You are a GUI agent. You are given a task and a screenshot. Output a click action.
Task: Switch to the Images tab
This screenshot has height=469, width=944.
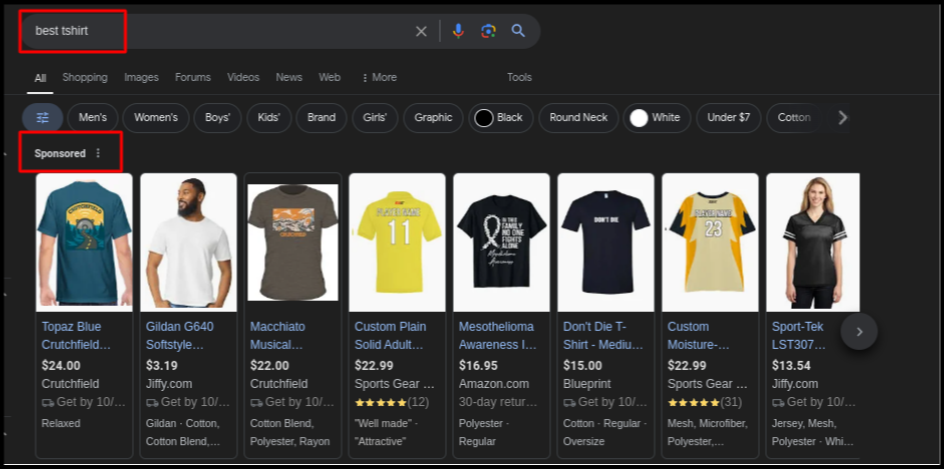click(141, 77)
